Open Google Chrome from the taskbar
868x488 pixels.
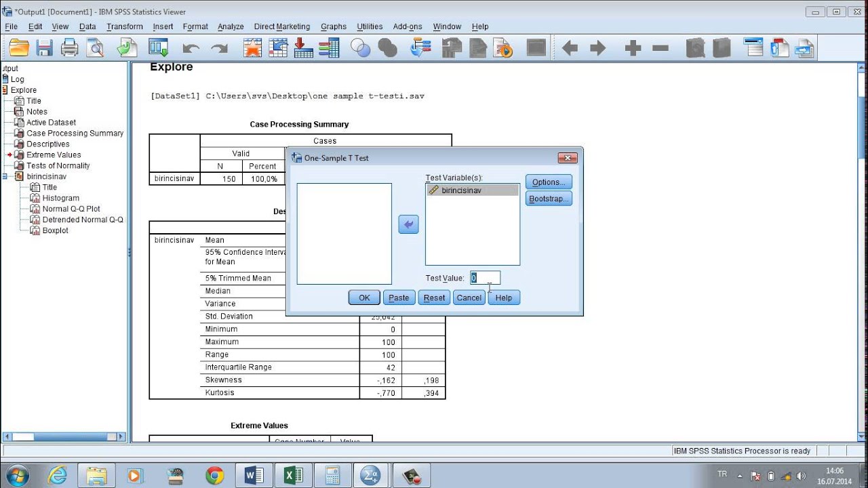click(215, 475)
